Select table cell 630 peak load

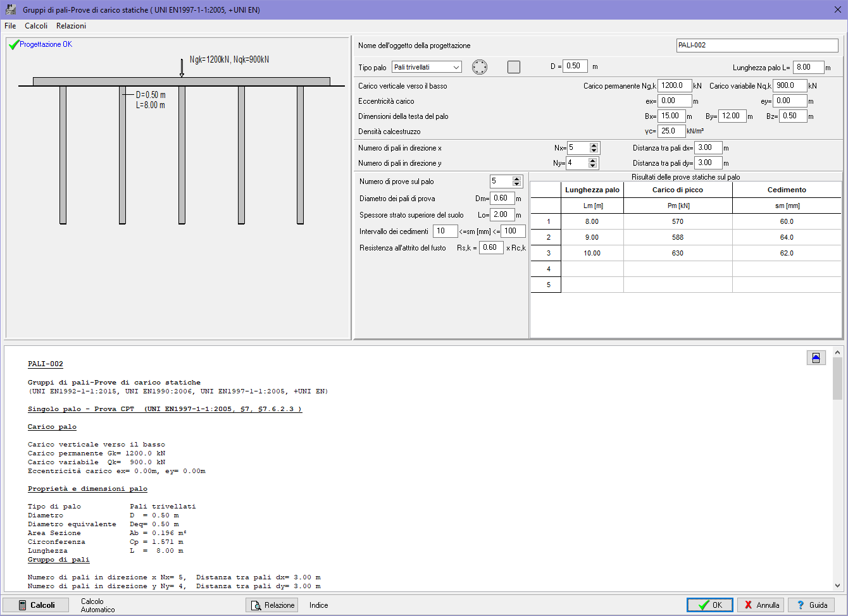coord(678,253)
